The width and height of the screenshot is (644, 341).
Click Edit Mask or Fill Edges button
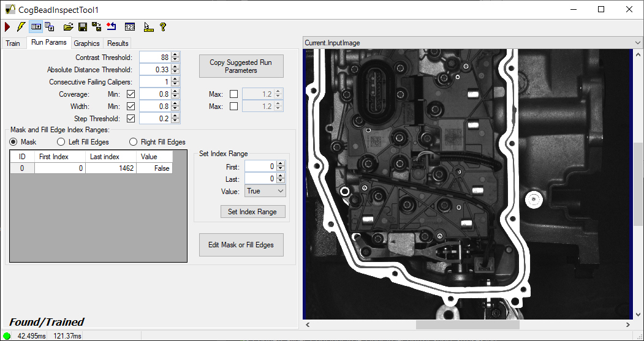click(241, 245)
